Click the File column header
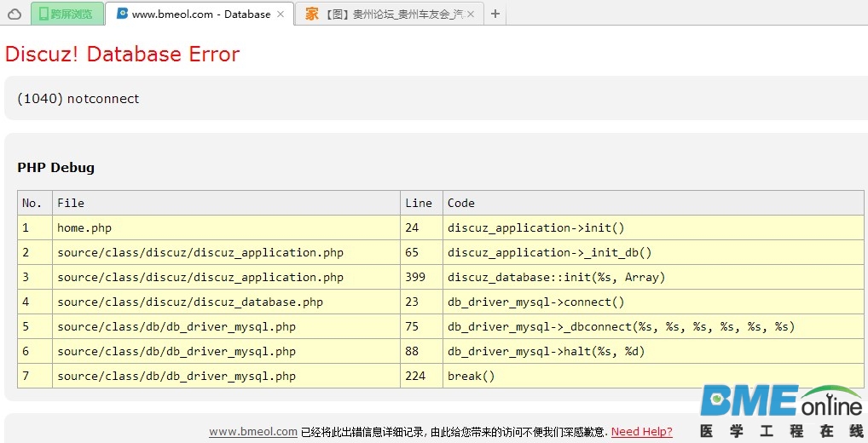This screenshot has width=868, height=443. click(226, 203)
